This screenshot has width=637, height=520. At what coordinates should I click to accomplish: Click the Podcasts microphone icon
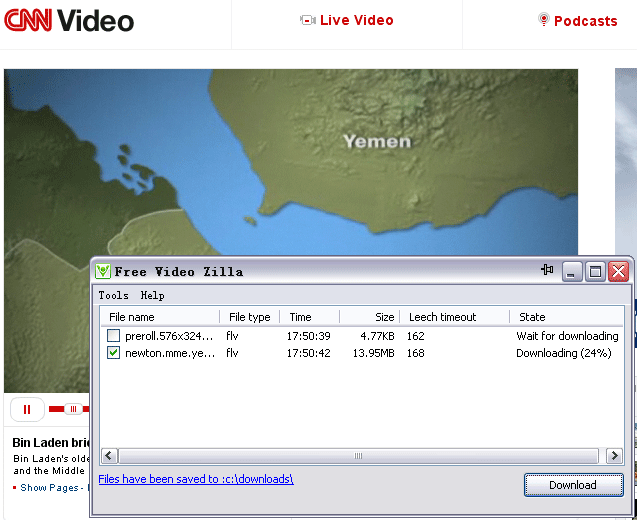(x=543, y=20)
